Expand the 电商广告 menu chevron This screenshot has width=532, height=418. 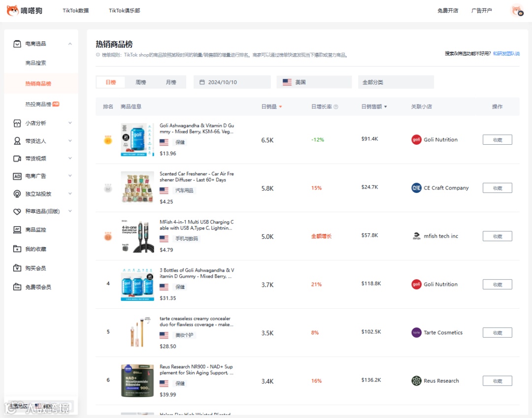click(70, 176)
